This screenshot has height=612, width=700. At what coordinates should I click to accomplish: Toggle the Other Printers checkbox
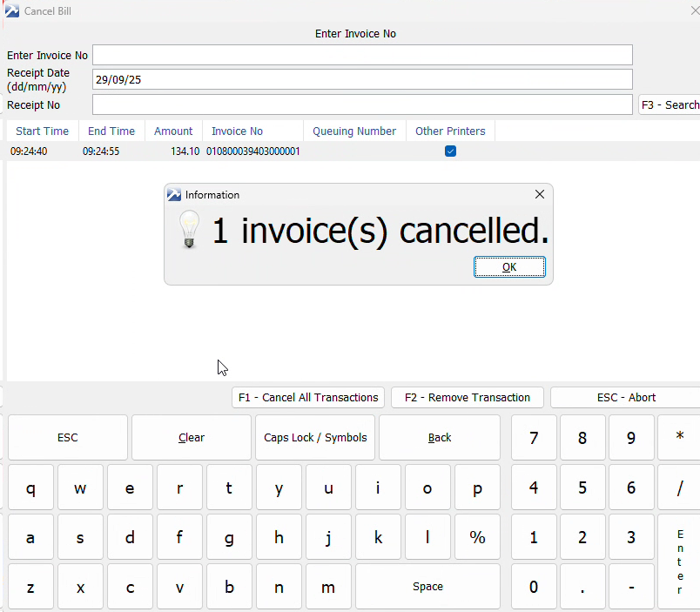[x=450, y=151]
